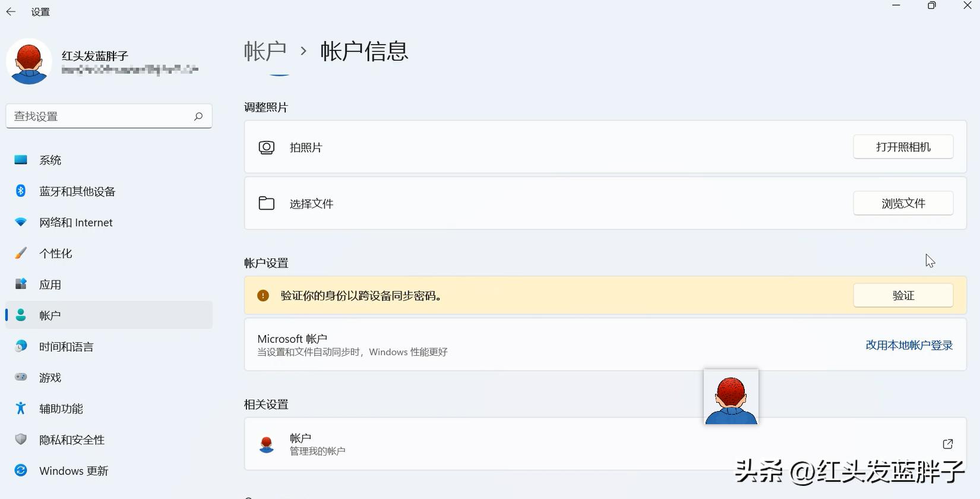Open 隐私和安全性 shield icon
Screen dimensions: 980x499
pos(21,440)
